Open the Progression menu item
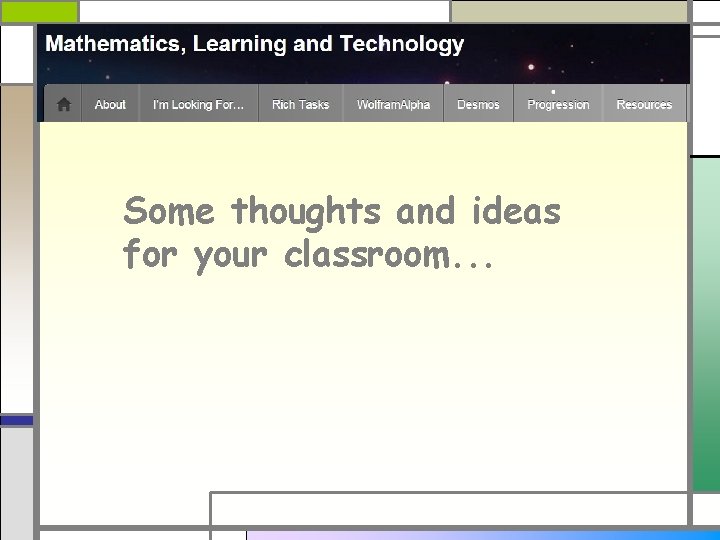Viewport: 720px width, 540px height. tap(558, 104)
